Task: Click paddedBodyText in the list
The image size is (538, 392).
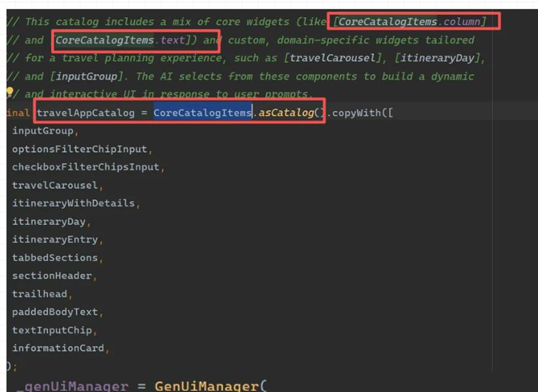Action: coord(55,312)
